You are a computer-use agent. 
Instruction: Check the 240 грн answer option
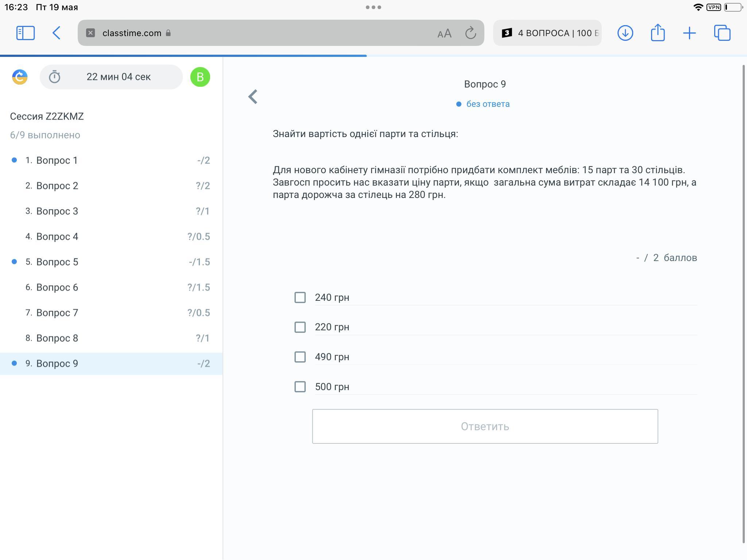click(300, 297)
